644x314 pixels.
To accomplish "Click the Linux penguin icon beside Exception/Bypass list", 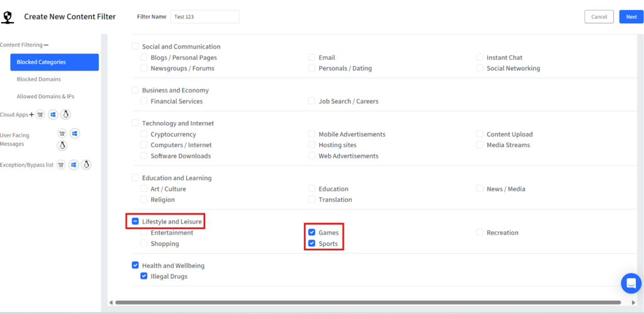I will (x=86, y=165).
